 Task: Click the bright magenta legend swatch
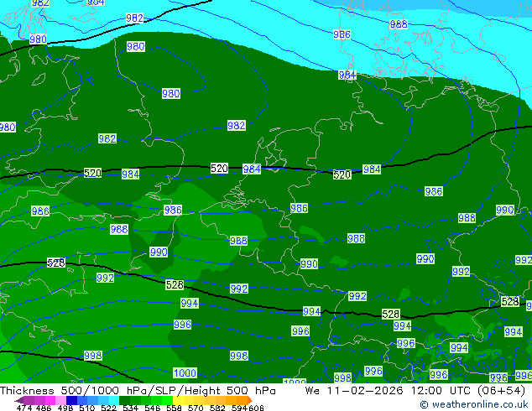[x=50, y=400]
